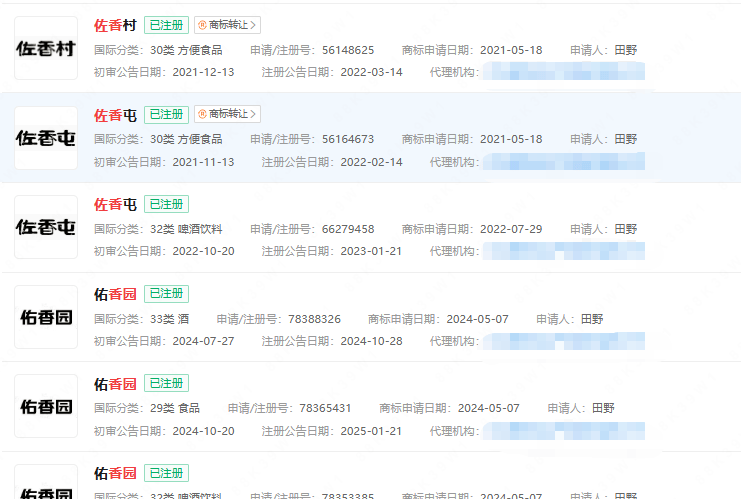Image resolution: width=741 pixels, height=499 pixels.
Task: Open the 佐香村 trademark title link
Action: [x=115, y=25]
